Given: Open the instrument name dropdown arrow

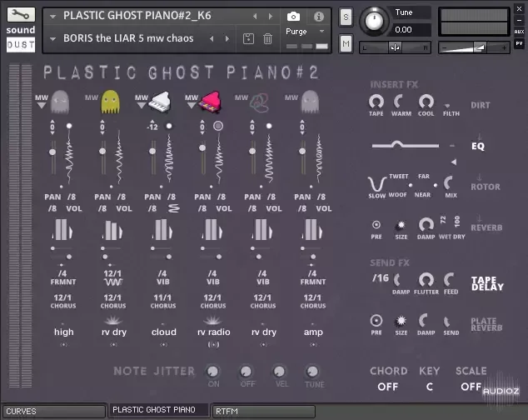Looking at the screenshot, I should coord(52,16).
